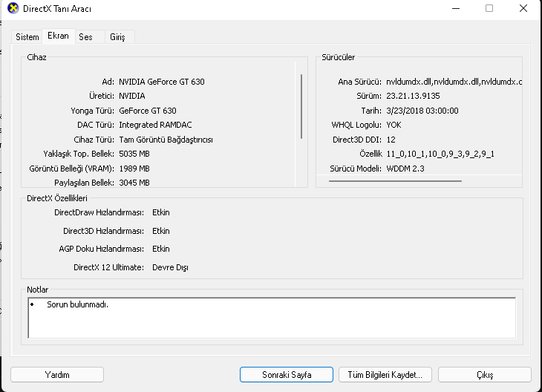This screenshot has width=542, height=392.
Task: Click the Sürücüler panel horizontal scrollbar
Action: (395, 181)
